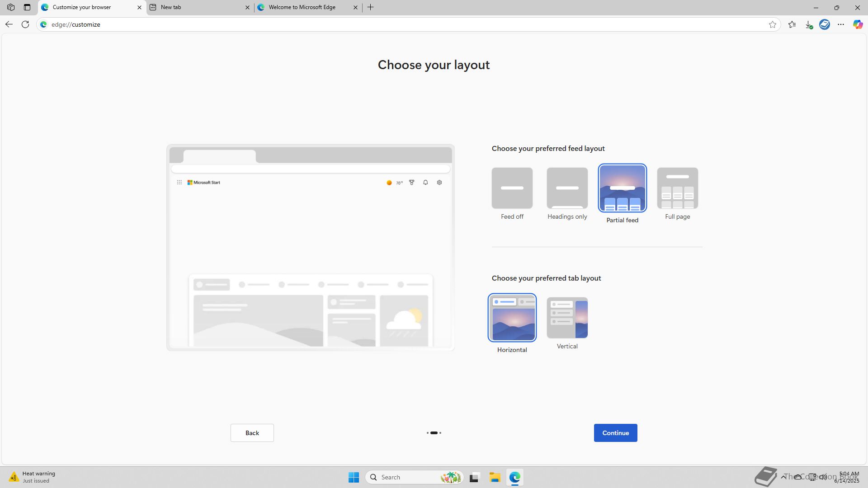Open the Workspaces icon

11,7
